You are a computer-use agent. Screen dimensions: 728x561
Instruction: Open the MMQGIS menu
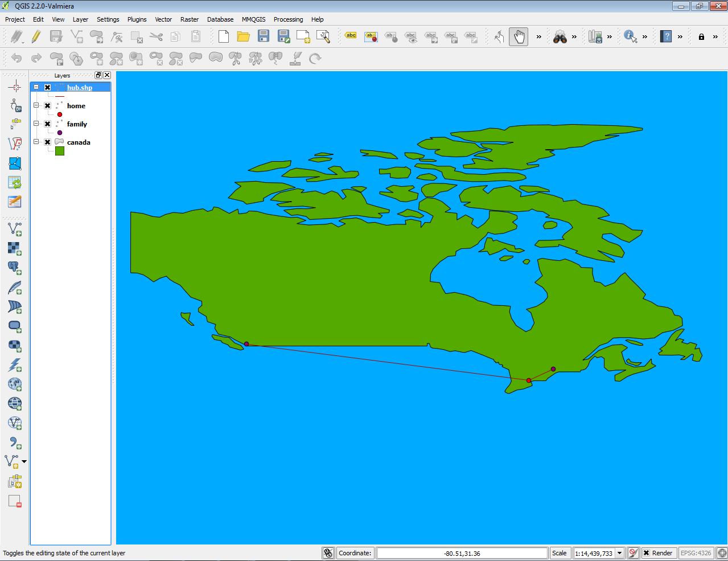[253, 19]
